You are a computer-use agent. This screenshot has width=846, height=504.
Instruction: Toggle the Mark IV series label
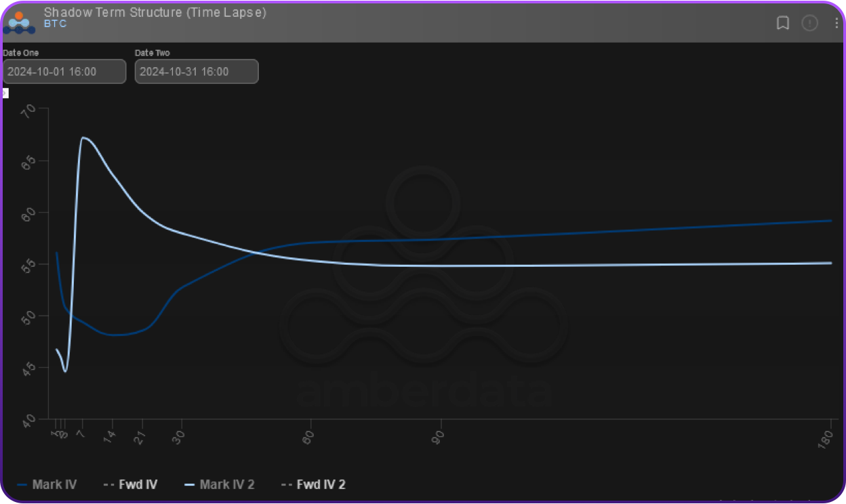coord(54,485)
